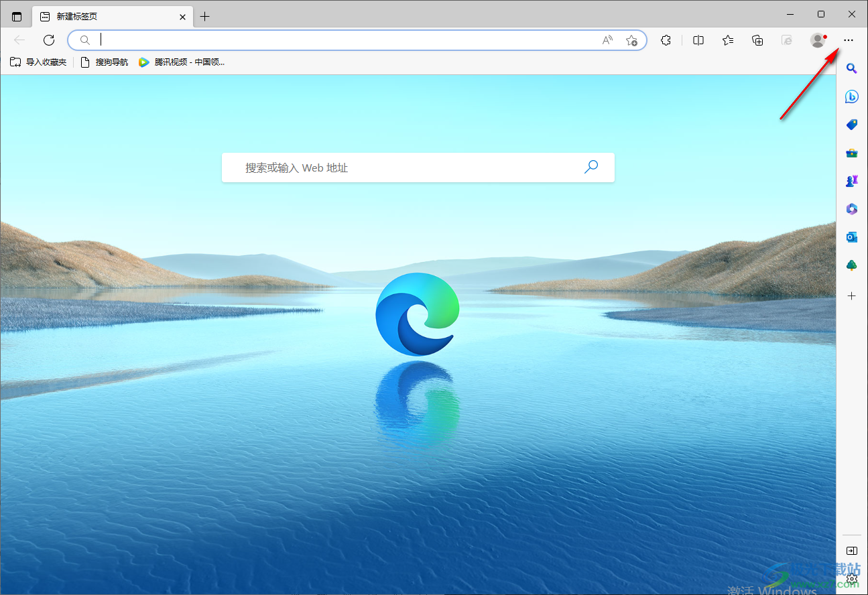
Task: Close the 新建标签页 tab
Action: click(x=182, y=17)
